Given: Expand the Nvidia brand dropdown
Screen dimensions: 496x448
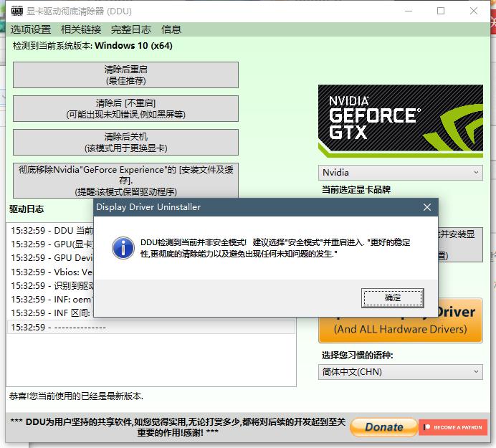Looking at the screenshot, I should pos(401,173).
